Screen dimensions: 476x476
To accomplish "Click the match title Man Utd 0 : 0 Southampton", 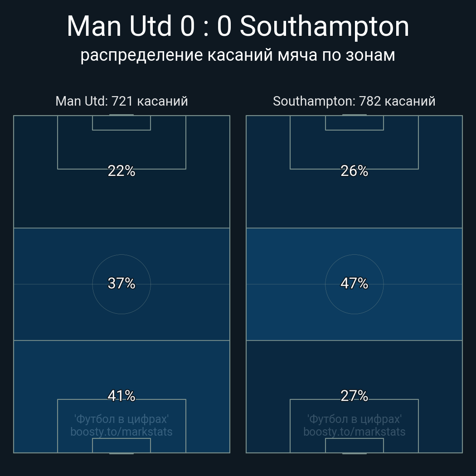I will point(238,26).
